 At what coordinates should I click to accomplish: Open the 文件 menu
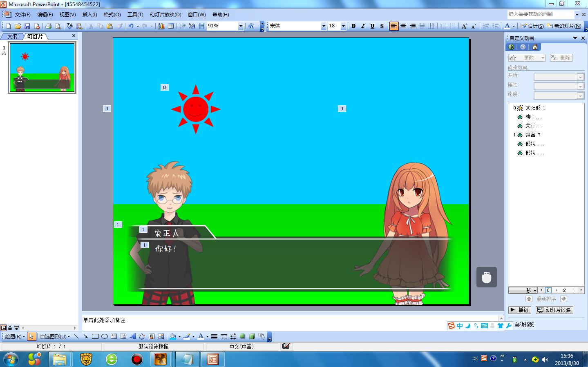[x=22, y=15]
